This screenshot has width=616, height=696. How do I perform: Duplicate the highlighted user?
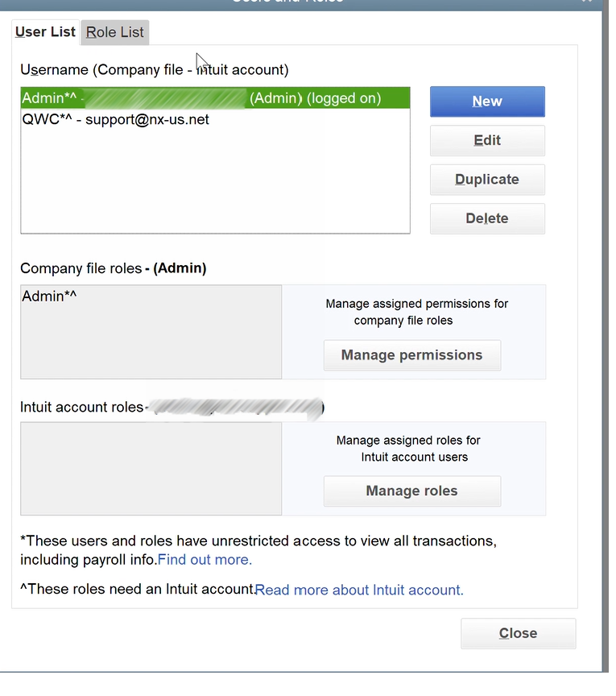click(486, 179)
